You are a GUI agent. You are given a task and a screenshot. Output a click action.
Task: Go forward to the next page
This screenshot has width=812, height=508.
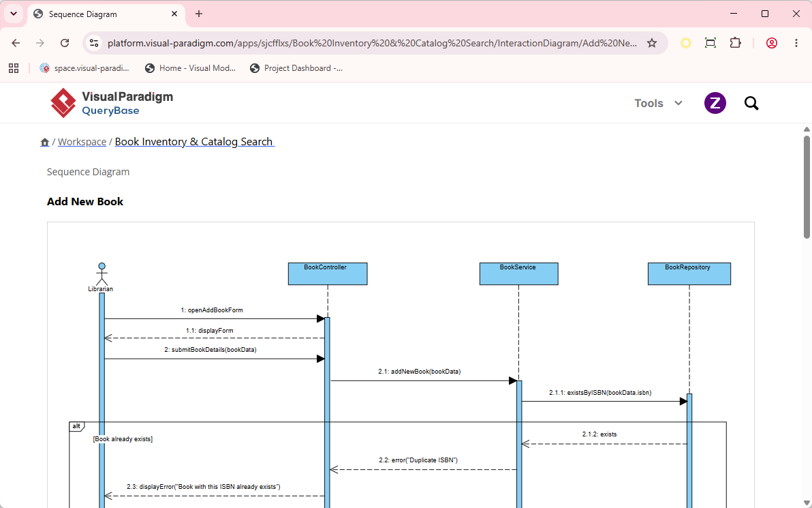coord(40,43)
